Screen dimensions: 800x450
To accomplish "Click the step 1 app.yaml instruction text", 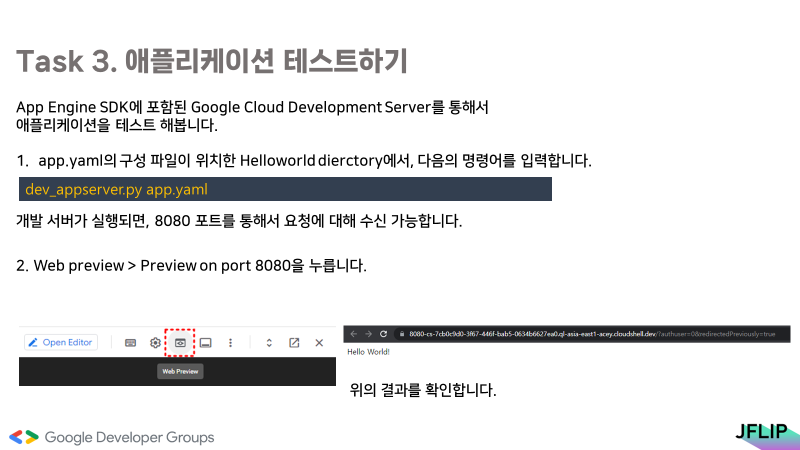I will coord(304,161).
